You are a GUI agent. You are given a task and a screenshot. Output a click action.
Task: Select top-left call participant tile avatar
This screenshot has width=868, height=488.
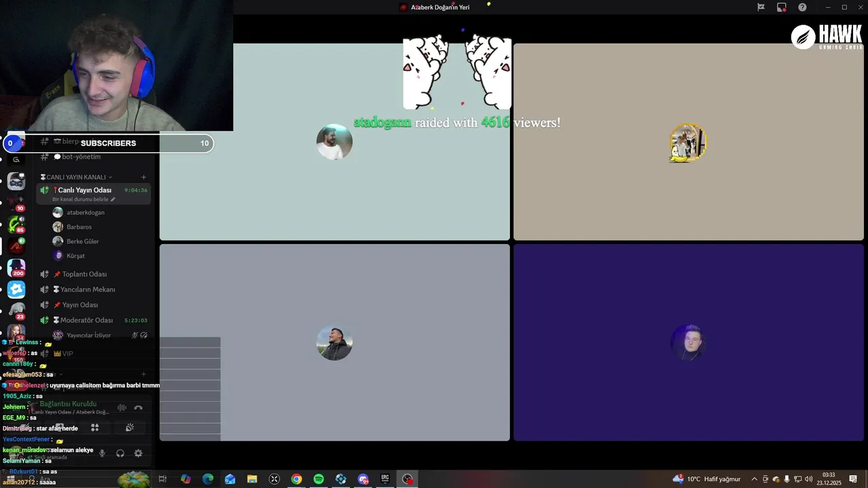[x=334, y=142]
